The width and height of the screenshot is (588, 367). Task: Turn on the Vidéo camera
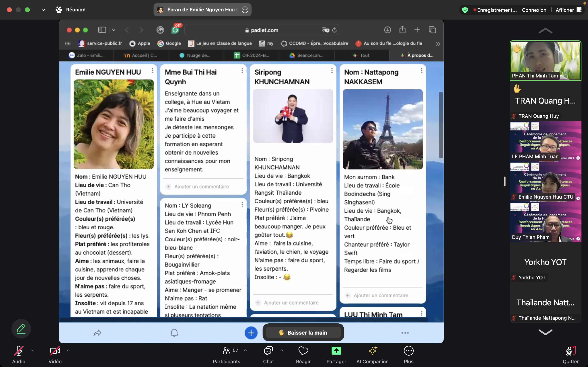[x=55, y=351]
